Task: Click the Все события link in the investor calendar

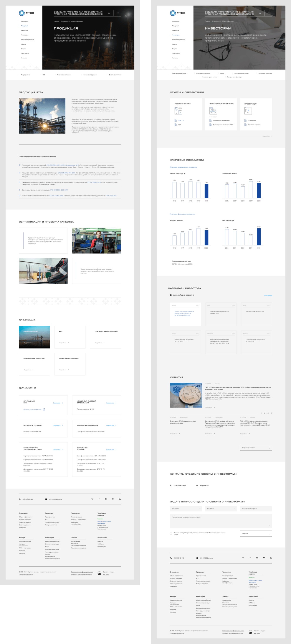Action: coord(268,295)
